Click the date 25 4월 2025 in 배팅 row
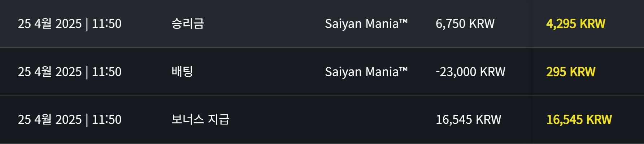Screen dimensions: 644x144 (x=50, y=72)
